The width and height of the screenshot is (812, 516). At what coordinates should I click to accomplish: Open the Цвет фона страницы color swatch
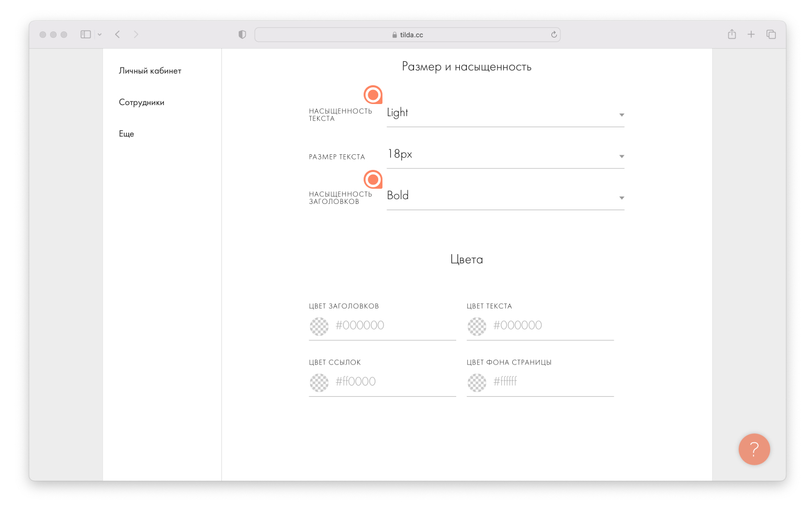click(x=477, y=383)
